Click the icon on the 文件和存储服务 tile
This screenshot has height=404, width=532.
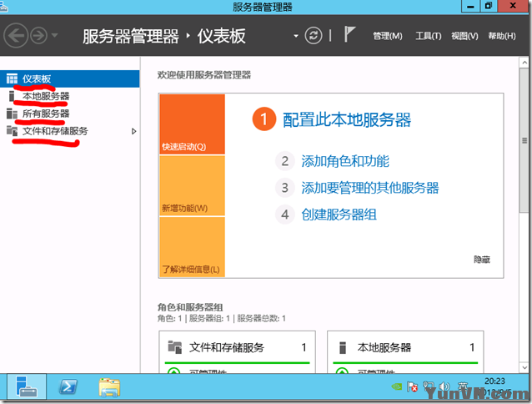tap(175, 347)
